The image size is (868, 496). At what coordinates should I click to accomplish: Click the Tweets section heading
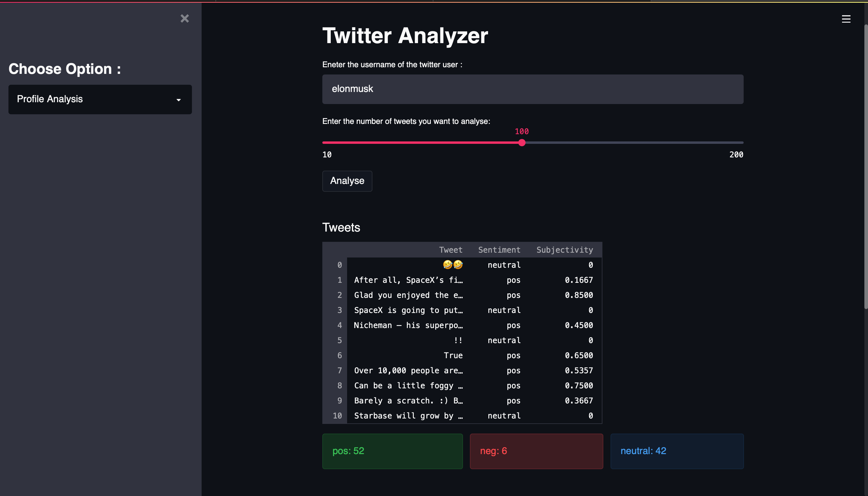341,227
